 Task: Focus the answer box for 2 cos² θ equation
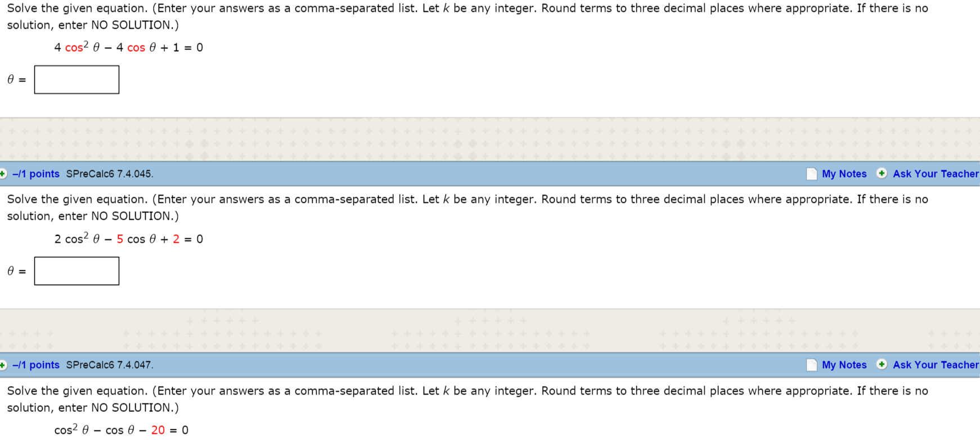77,271
